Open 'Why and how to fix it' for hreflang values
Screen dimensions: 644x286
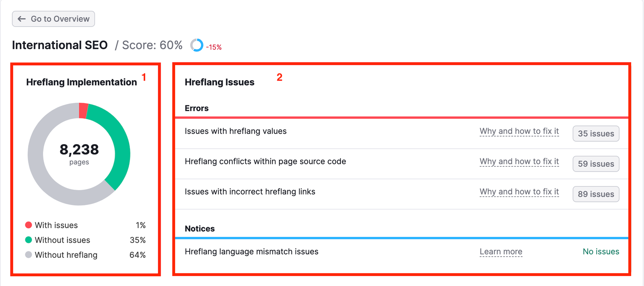click(519, 131)
